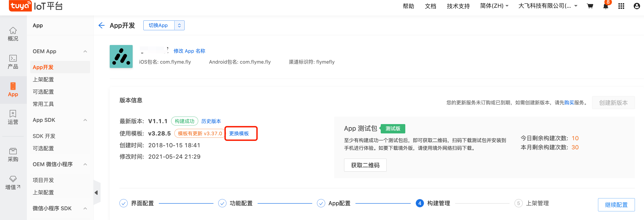
Task: Open the 产品 product sidebar icon
Action: tap(13, 62)
